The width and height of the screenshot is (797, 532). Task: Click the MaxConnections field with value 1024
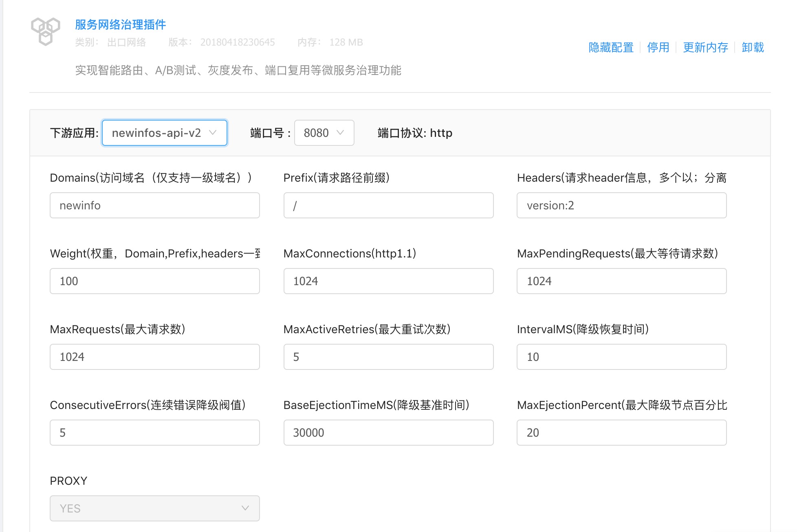point(388,281)
